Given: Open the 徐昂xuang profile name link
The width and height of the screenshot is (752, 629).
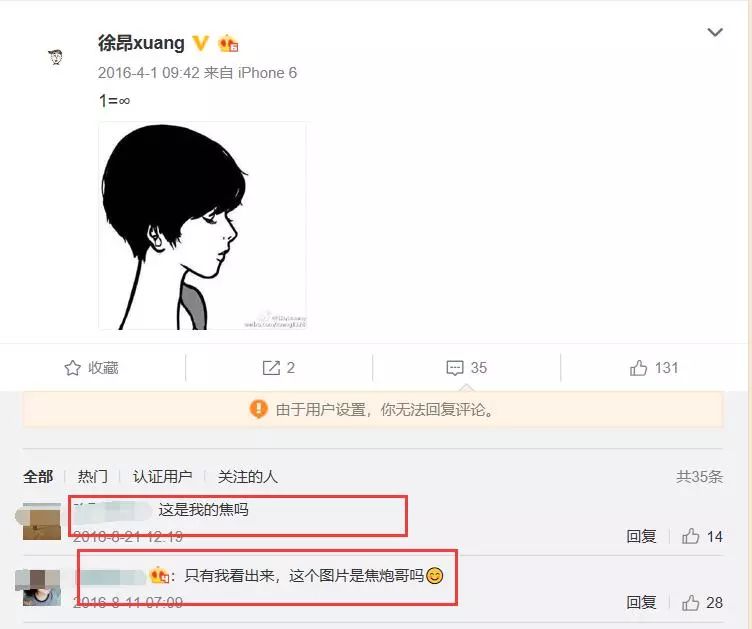Looking at the screenshot, I should (141, 43).
